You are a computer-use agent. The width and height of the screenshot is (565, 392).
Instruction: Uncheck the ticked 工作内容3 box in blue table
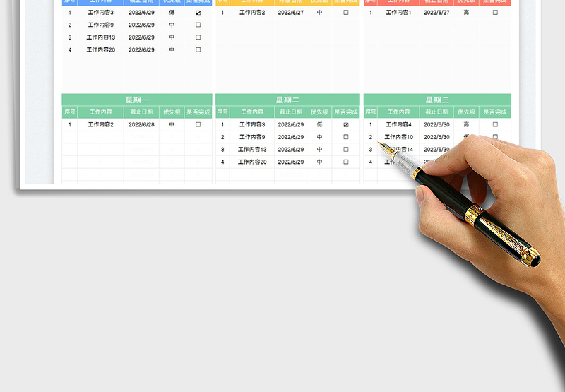coord(198,13)
